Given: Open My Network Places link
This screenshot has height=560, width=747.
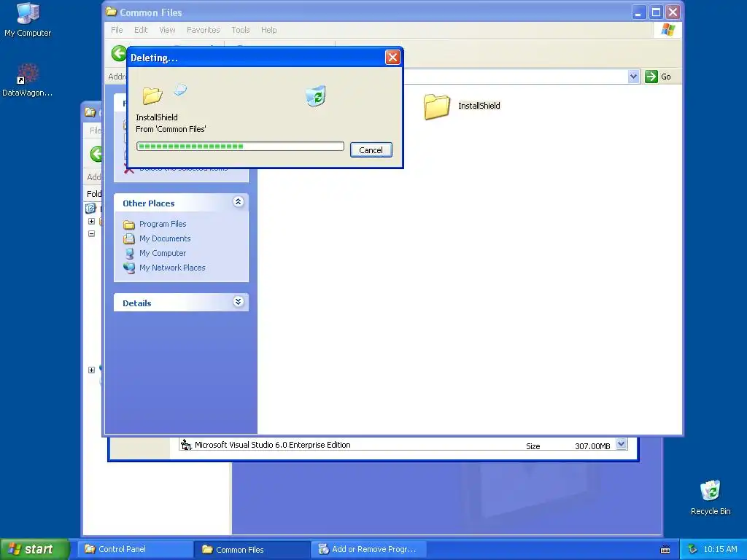Looking at the screenshot, I should click(172, 268).
